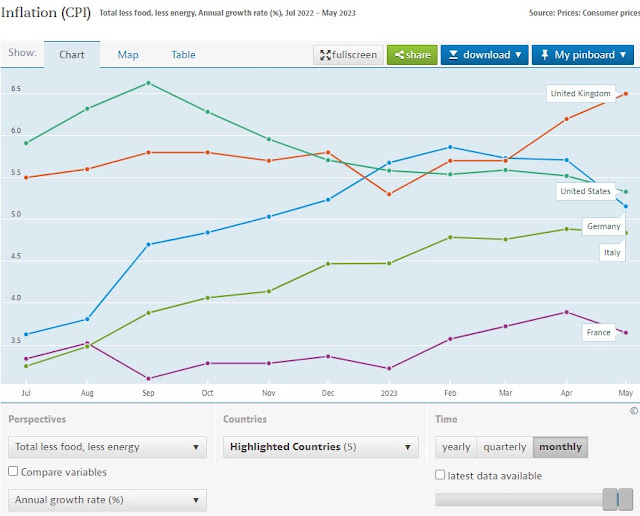
Task: Open the Table tab
Action: pos(183,55)
